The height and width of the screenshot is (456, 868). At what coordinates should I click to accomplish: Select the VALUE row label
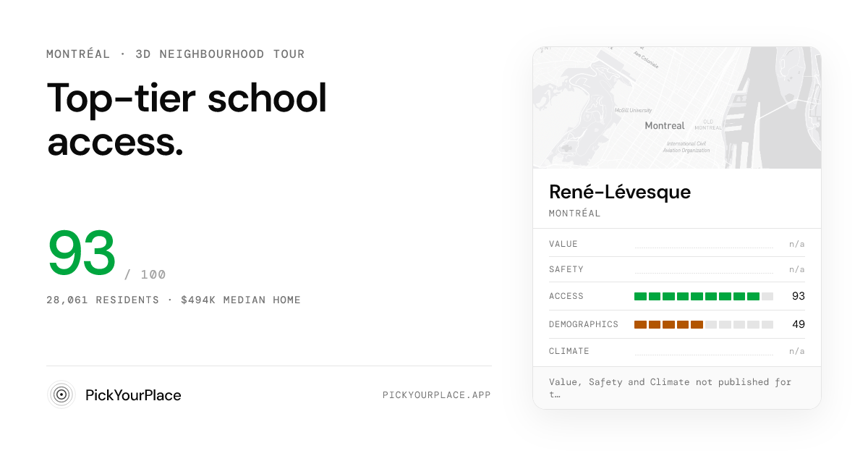pos(563,244)
